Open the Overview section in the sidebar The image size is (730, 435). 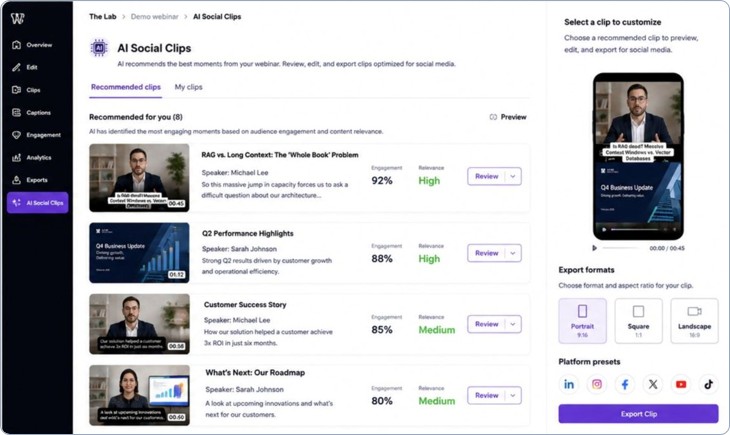(33, 45)
